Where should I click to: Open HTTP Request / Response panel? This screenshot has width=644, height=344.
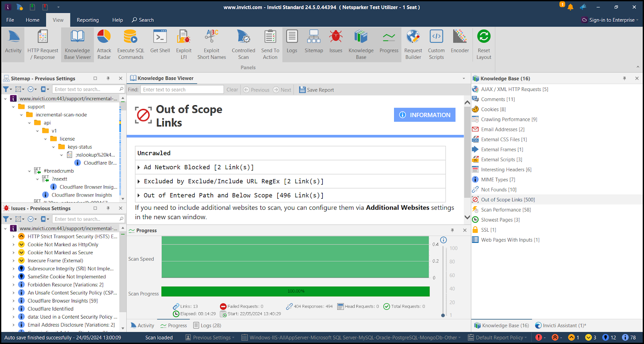point(43,44)
